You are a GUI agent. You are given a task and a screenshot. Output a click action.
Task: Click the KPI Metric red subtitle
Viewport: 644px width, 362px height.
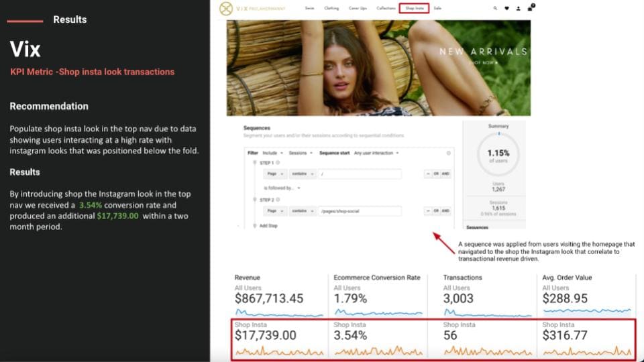tap(93, 72)
